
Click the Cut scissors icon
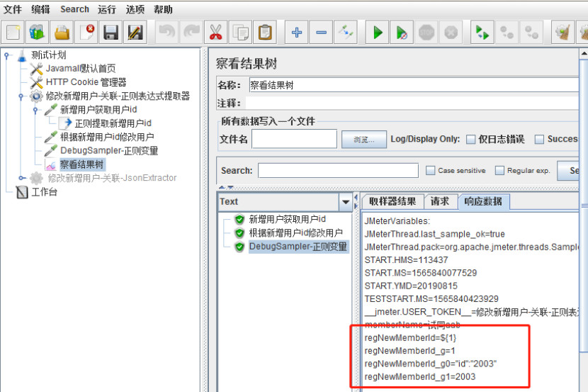215,33
